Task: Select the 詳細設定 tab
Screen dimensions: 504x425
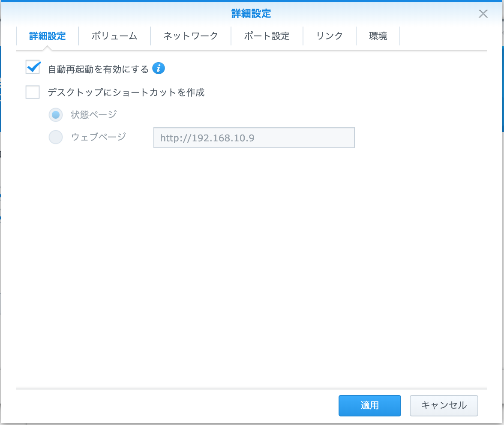Action: pos(47,36)
